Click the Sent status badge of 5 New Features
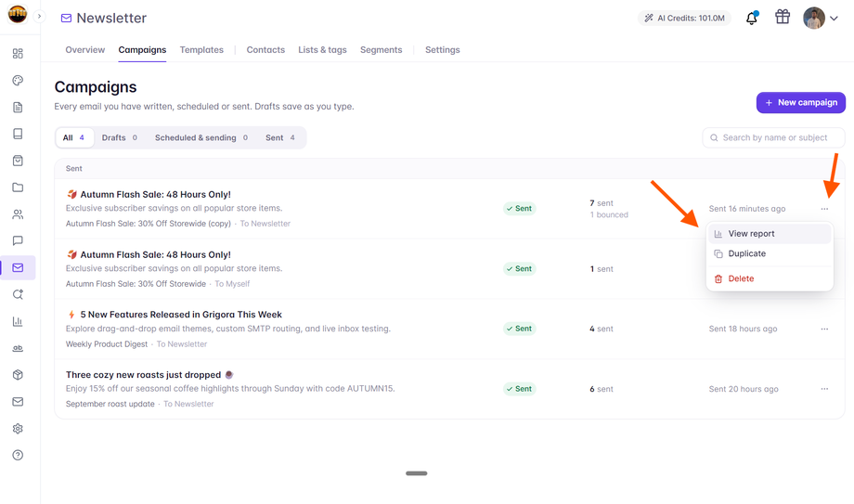Screen dimensions: 854x504 (520, 329)
